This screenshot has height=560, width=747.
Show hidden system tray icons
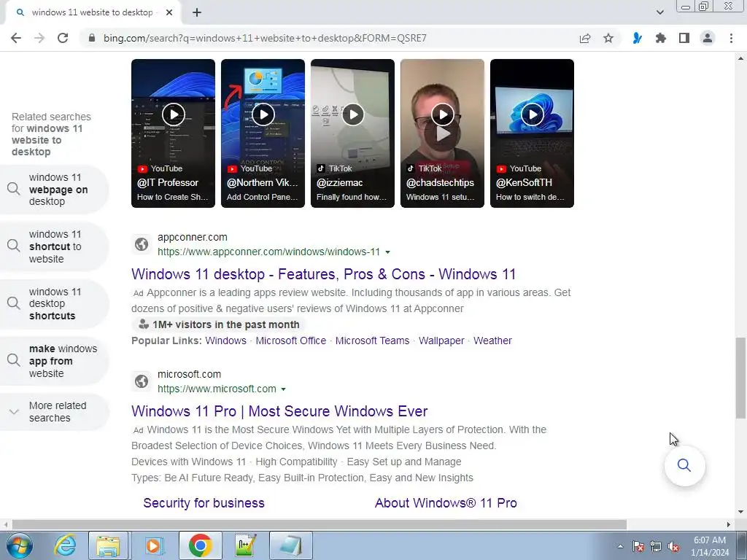click(620, 546)
